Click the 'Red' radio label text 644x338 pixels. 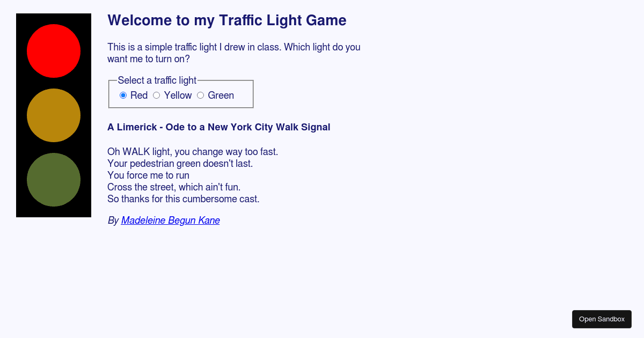click(140, 95)
